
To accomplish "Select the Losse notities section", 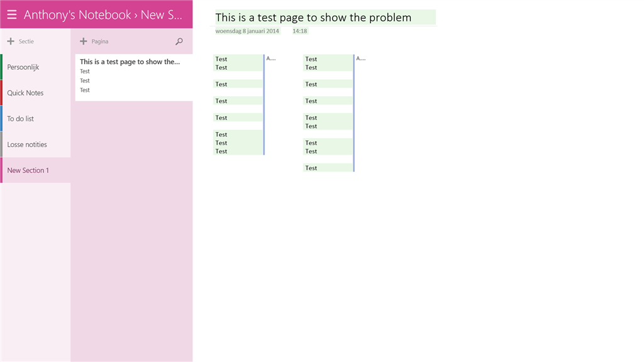I will pyautogui.click(x=35, y=145).
